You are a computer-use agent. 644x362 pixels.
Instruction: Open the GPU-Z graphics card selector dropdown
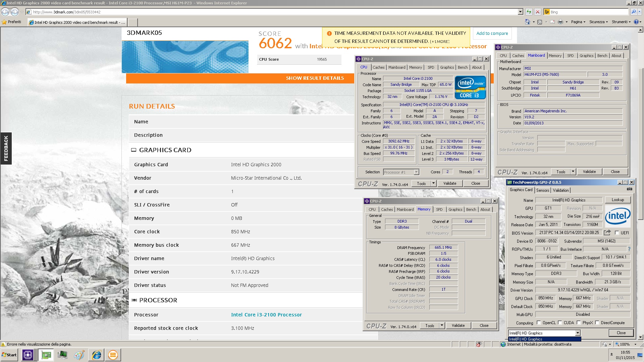pyautogui.click(x=578, y=333)
